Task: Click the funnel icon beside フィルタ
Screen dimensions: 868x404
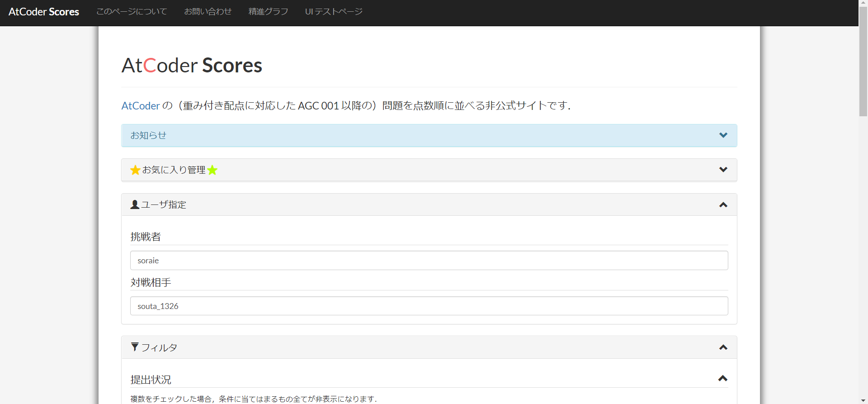Action: [x=135, y=347]
